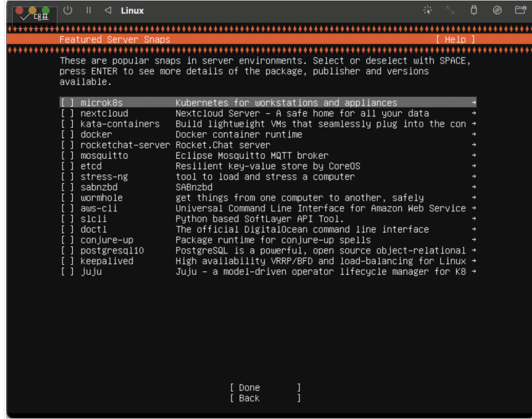Select the stress-ng checkbox
This screenshot has height=419, width=532.
pos(67,177)
